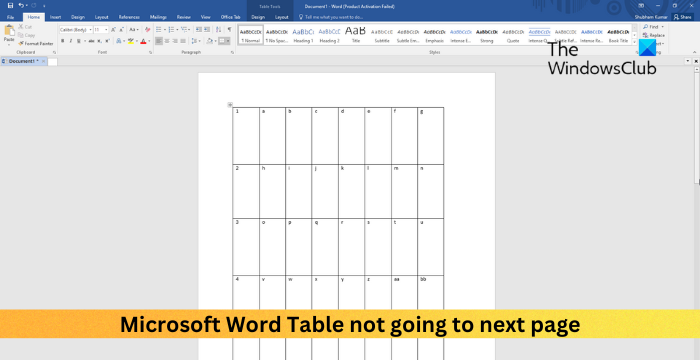This screenshot has width=700, height=360.
Task: Apply a numbered list
Action: pyautogui.click(x=171, y=29)
